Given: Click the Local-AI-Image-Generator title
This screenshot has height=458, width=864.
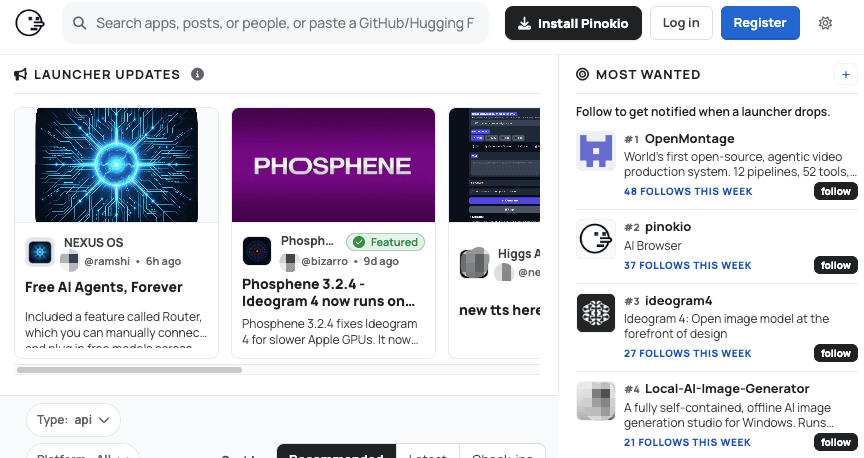Looking at the screenshot, I should coord(727,389).
